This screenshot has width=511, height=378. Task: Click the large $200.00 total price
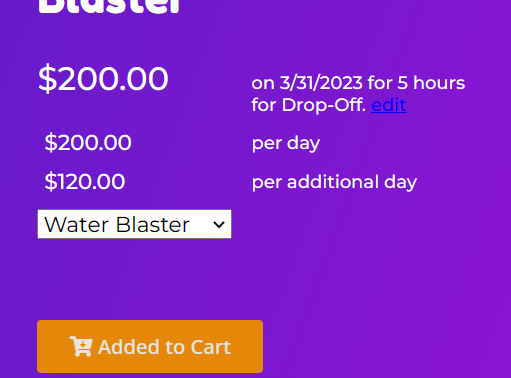click(x=103, y=79)
